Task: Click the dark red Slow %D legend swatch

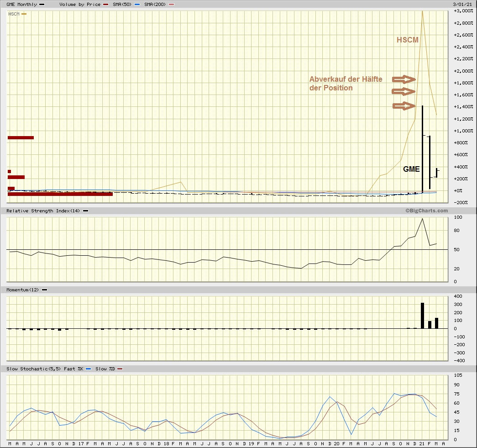Action: coord(120,369)
